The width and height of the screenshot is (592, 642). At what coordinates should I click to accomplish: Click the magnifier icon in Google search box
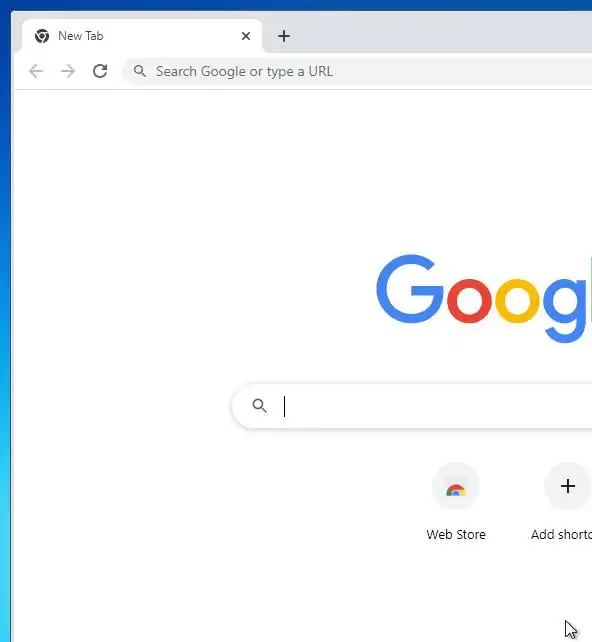(259, 406)
